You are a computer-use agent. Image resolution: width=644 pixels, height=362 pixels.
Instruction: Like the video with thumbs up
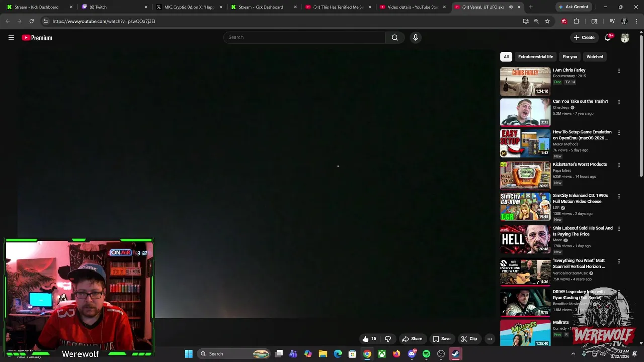(x=369, y=339)
